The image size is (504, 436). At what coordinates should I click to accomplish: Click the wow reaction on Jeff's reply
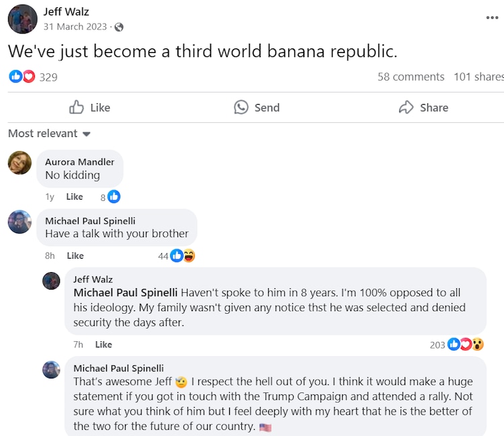[x=478, y=344]
